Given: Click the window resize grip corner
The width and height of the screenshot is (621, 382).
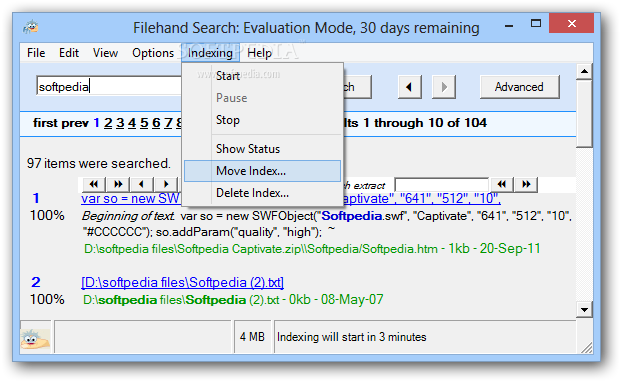Looking at the screenshot, I should [587, 347].
